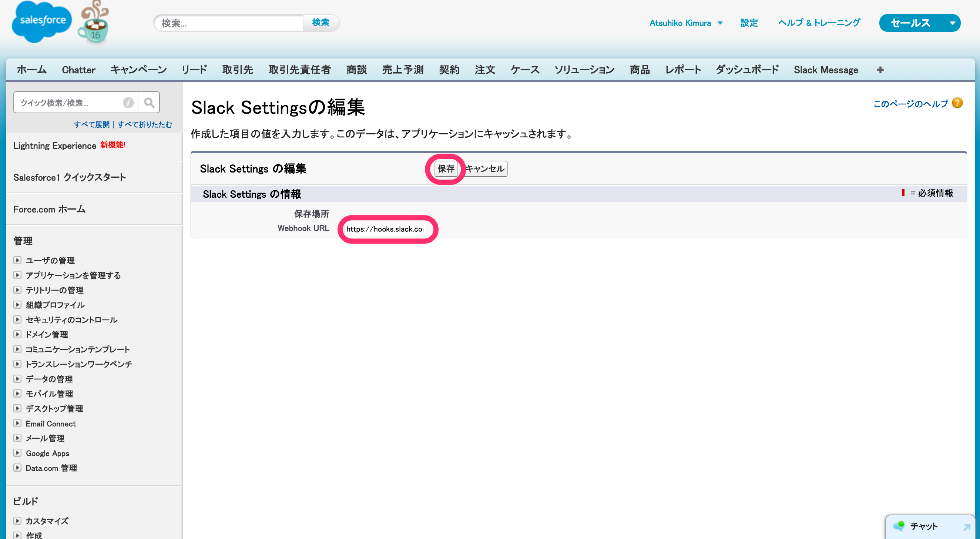Open the 売上予測 tab
Image resolution: width=980 pixels, height=539 pixels.
(403, 70)
